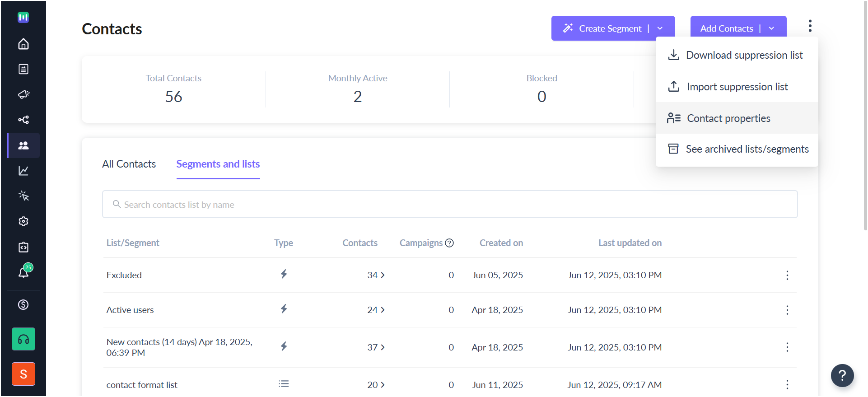Click the Blocked 0 stat
The height and width of the screenshot is (397, 868).
[542, 89]
